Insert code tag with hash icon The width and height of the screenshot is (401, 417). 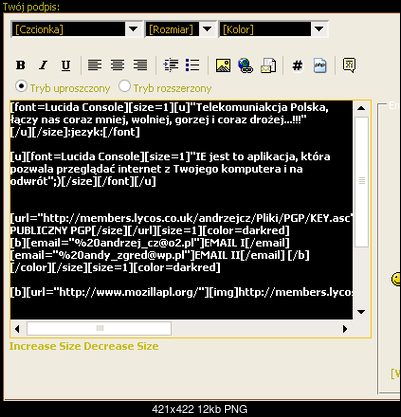[x=297, y=66]
